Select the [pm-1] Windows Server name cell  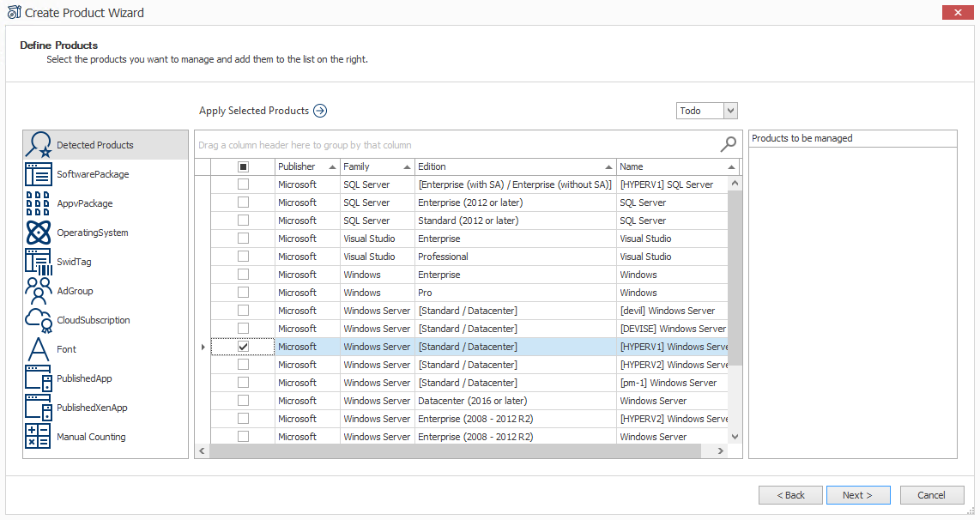673,383
